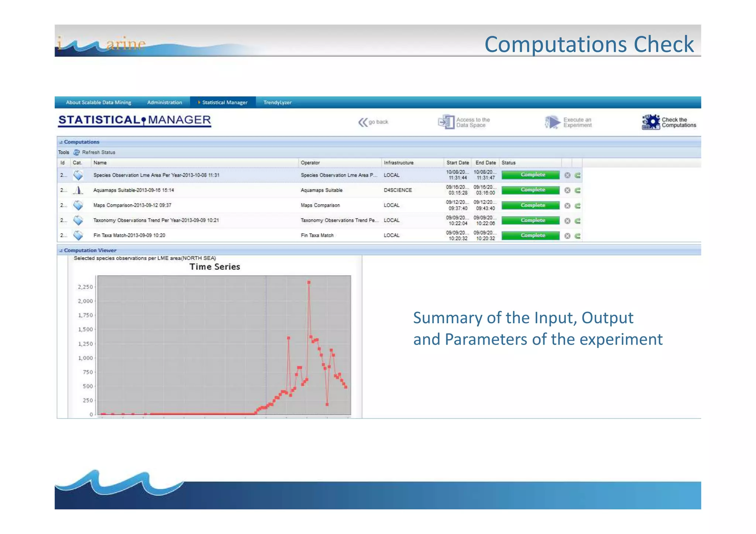
Task: Select the Statistical Manager tab
Action: tap(223, 103)
